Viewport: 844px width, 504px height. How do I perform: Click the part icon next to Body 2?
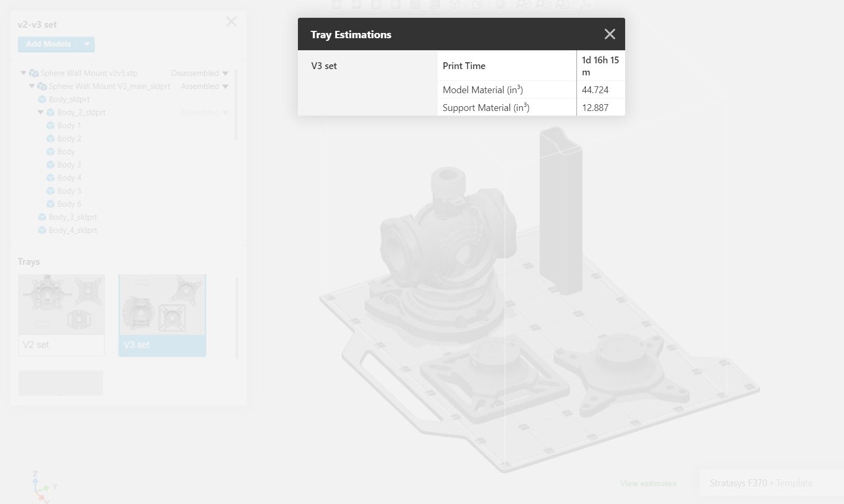(x=50, y=139)
